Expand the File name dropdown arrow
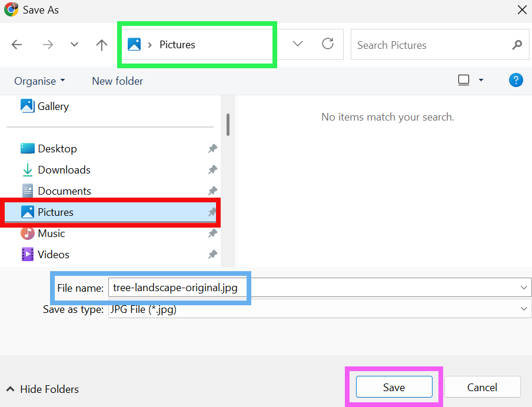532x407 pixels. (524, 288)
